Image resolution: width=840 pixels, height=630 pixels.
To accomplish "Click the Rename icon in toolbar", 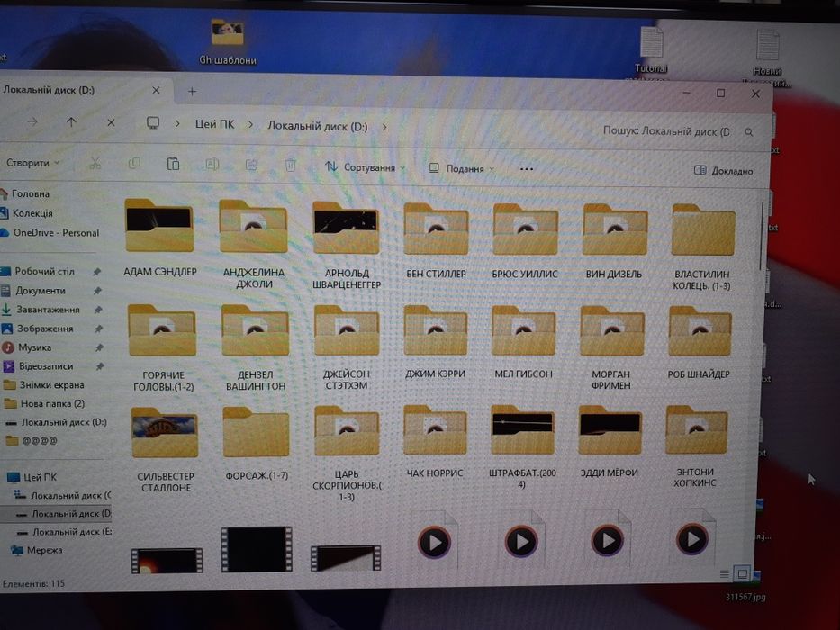I will tap(212, 164).
